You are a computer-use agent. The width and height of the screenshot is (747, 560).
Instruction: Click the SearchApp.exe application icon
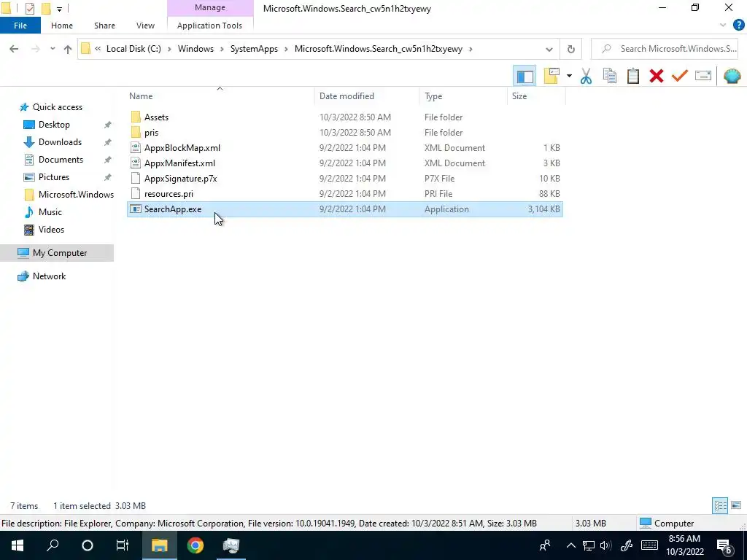(x=136, y=209)
